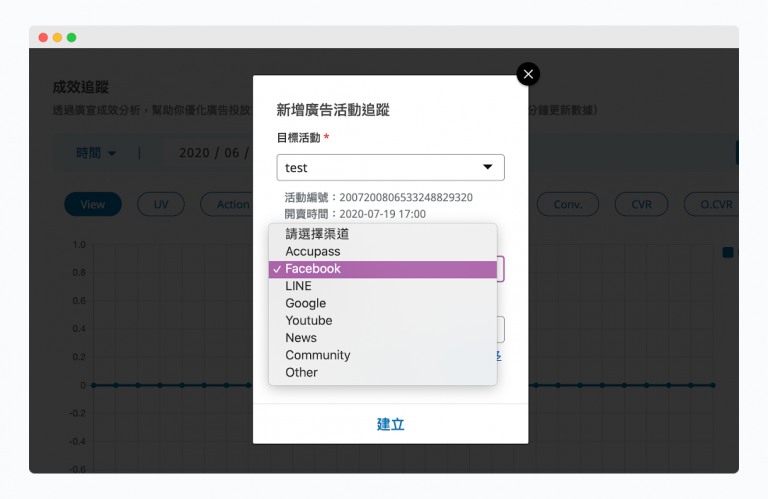Pick Other in the channel dropdown
Image resolution: width=768 pixels, height=499 pixels.
click(x=383, y=372)
